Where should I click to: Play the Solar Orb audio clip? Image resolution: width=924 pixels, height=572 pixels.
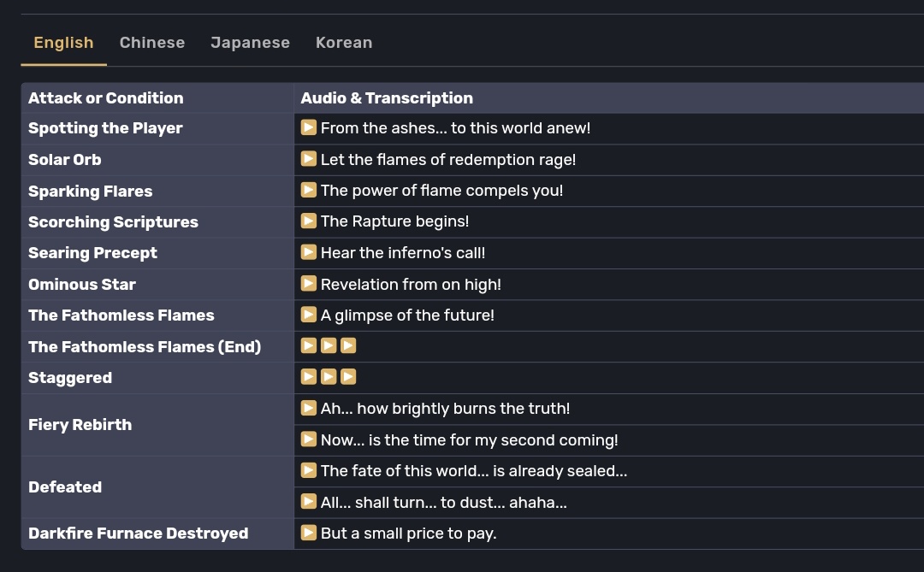pos(308,159)
